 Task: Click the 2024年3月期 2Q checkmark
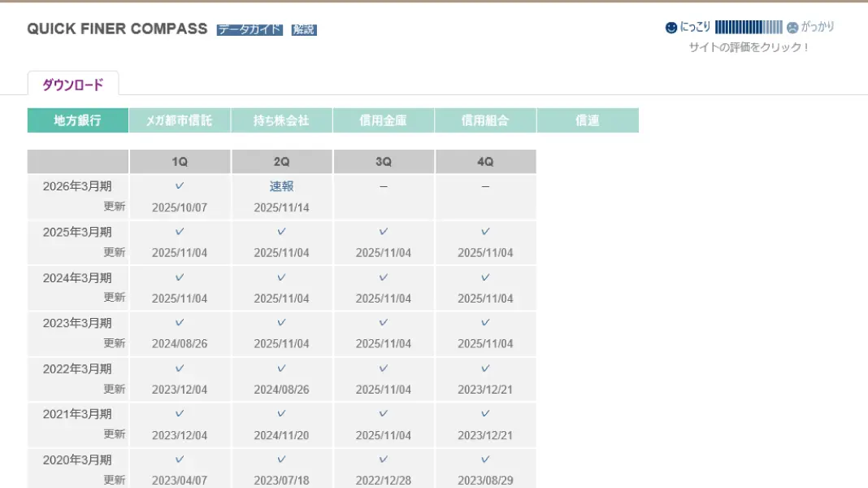click(281, 277)
